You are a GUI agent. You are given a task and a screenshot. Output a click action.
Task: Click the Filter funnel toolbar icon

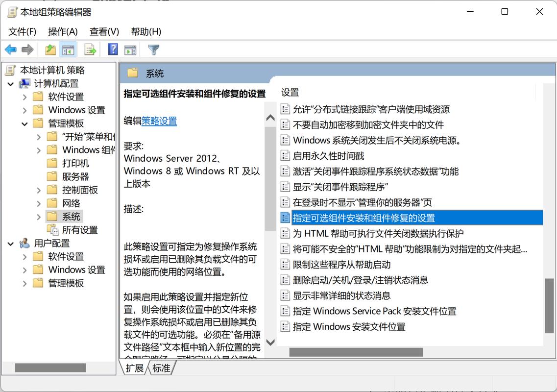coord(153,49)
